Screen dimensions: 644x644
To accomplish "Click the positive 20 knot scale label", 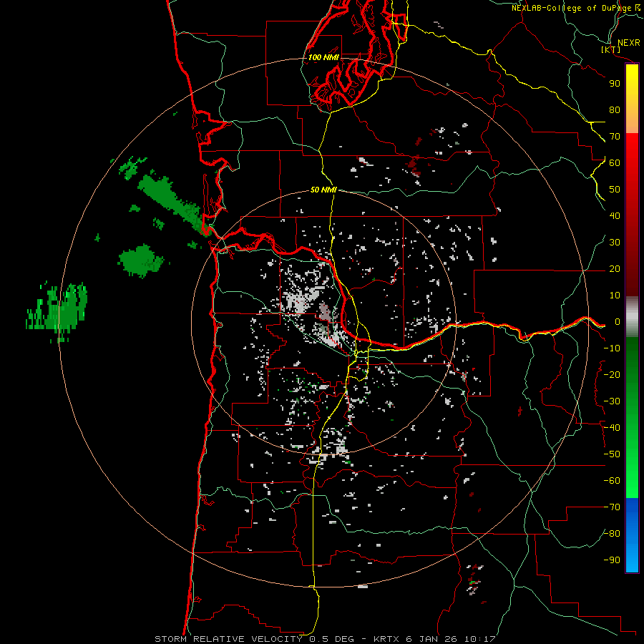I will tap(615, 268).
